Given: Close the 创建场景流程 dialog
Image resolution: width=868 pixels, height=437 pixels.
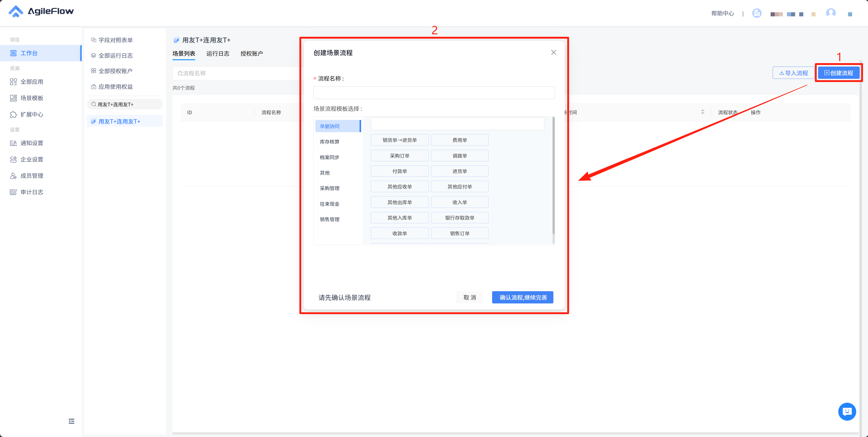Looking at the screenshot, I should [x=554, y=52].
